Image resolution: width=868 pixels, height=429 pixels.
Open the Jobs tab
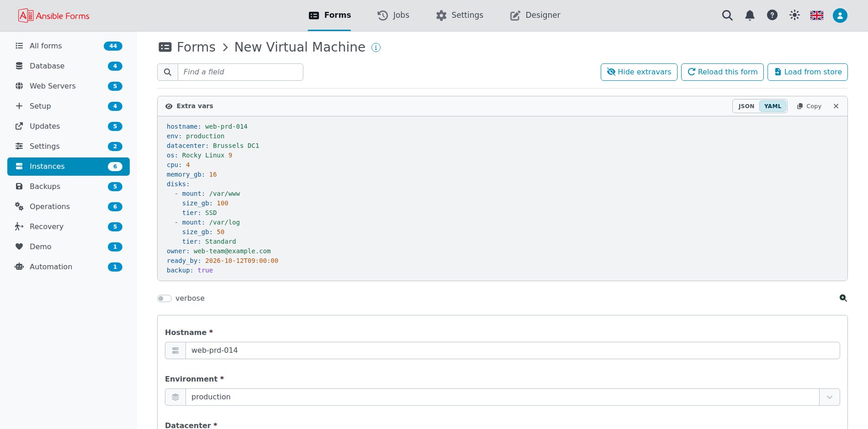(393, 16)
